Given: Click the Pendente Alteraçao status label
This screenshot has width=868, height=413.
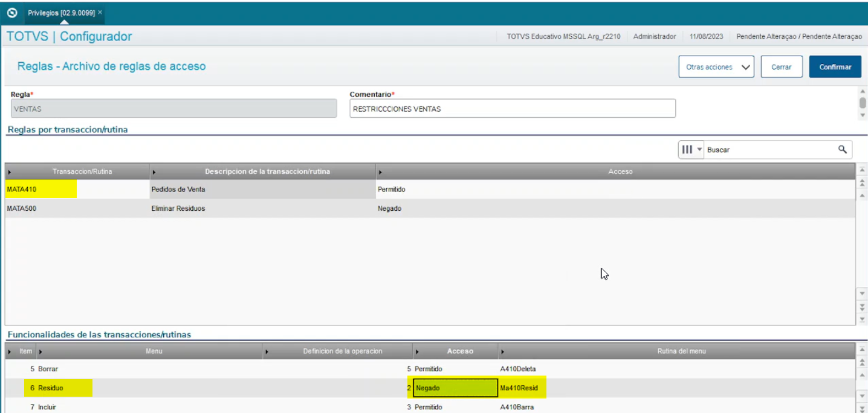Looking at the screenshot, I should coord(799,36).
